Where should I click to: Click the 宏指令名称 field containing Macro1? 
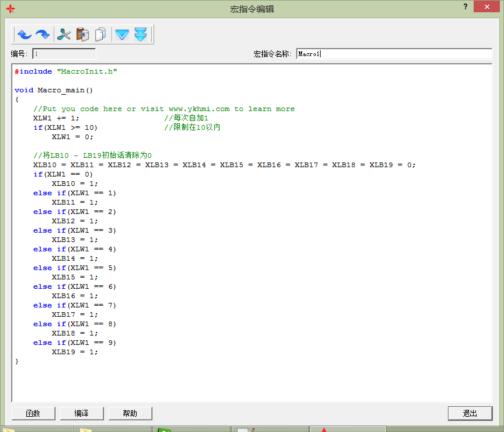point(394,54)
